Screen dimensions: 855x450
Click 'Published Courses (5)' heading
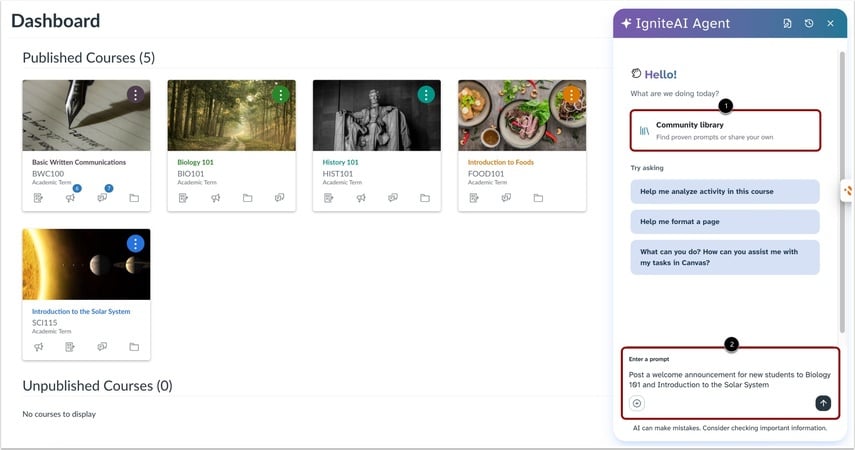[x=88, y=58]
